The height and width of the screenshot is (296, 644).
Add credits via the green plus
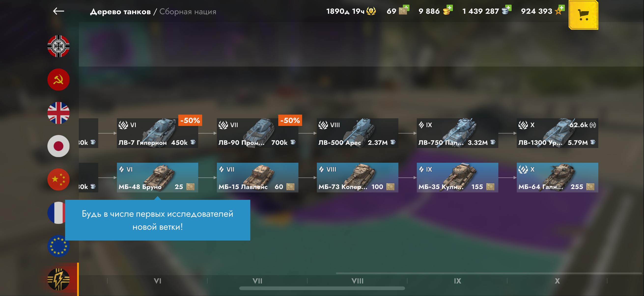(508, 8)
